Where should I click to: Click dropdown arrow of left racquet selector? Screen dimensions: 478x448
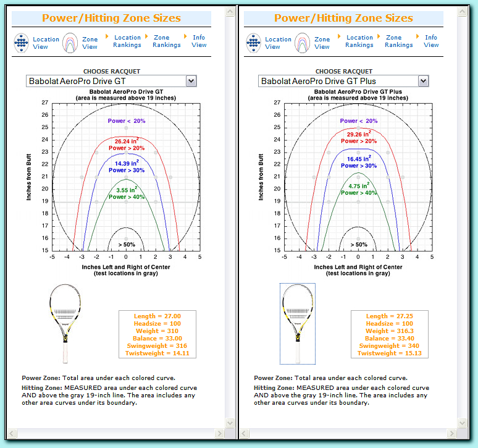(x=191, y=81)
